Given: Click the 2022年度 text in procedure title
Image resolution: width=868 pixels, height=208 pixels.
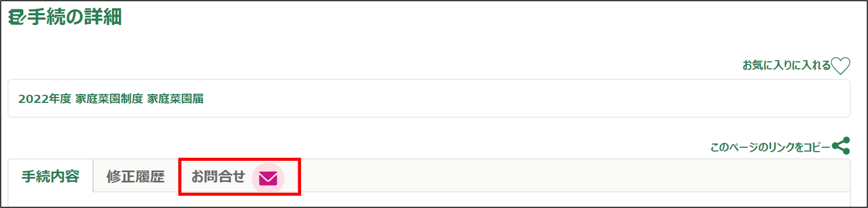Looking at the screenshot, I should [x=45, y=99].
